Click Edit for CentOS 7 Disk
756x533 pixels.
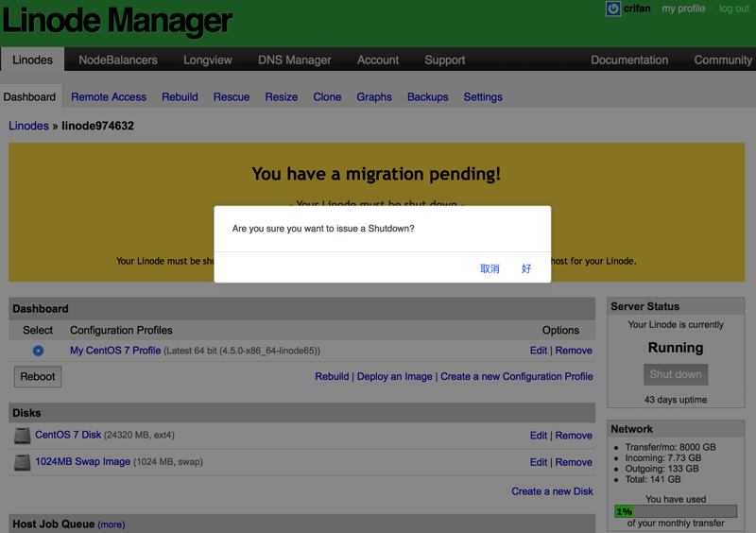pyautogui.click(x=539, y=436)
